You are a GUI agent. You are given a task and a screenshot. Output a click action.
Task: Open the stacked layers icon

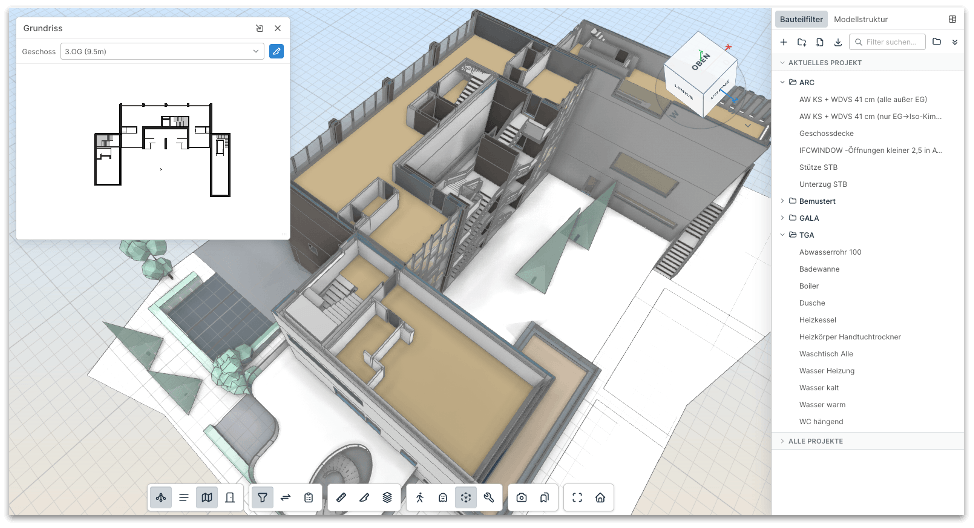pos(387,498)
